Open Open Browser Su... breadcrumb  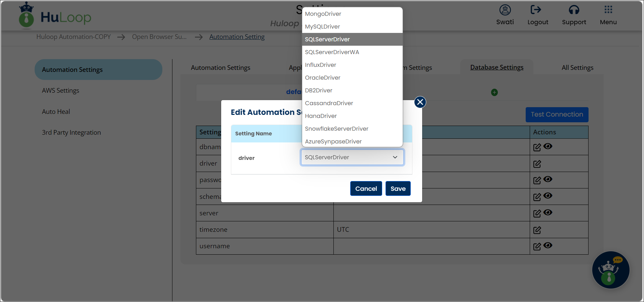pyautogui.click(x=159, y=37)
